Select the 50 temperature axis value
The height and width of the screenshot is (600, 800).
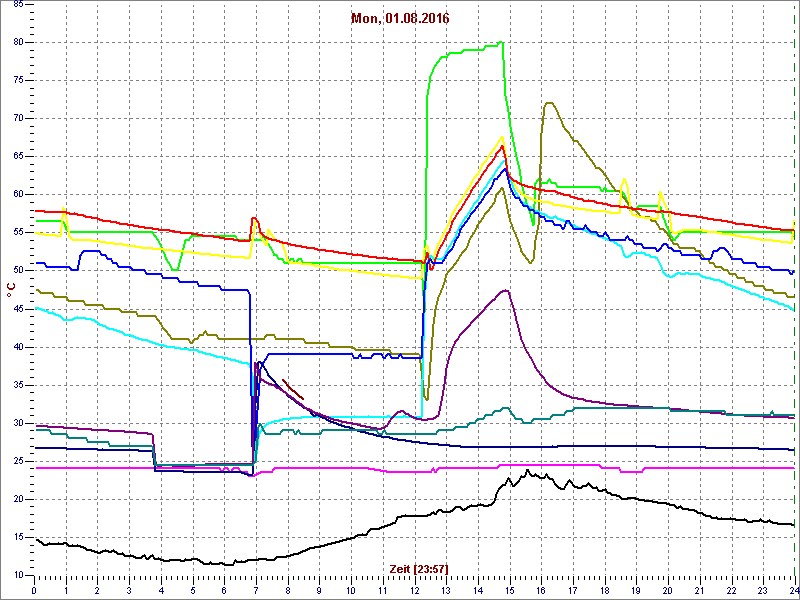click(x=16, y=271)
